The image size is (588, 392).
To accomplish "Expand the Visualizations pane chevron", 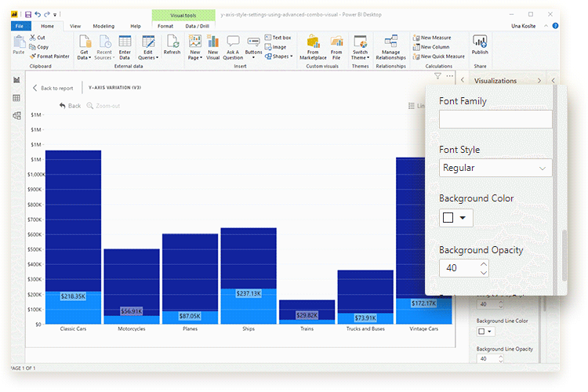I will [539, 81].
